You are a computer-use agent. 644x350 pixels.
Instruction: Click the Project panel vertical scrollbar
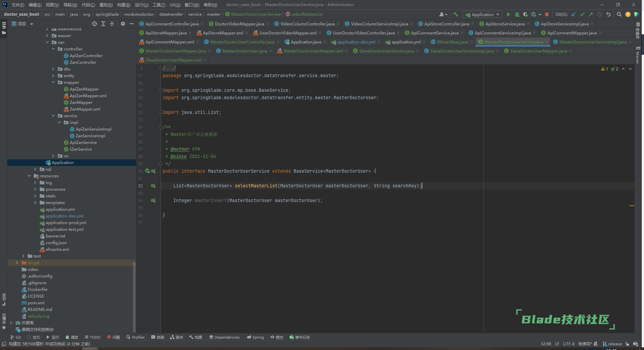click(x=134, y=297)
